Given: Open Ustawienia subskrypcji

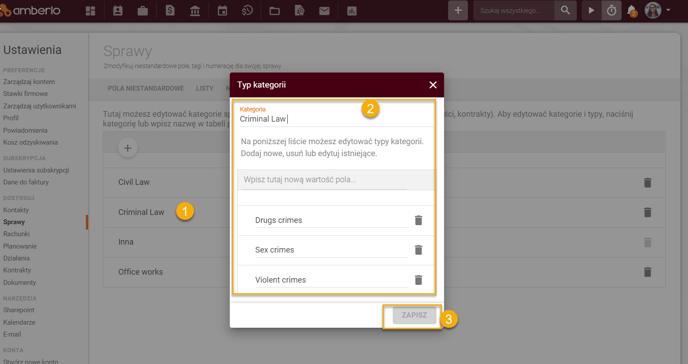Looking at the screenshot, I should [x=36, y=170].
